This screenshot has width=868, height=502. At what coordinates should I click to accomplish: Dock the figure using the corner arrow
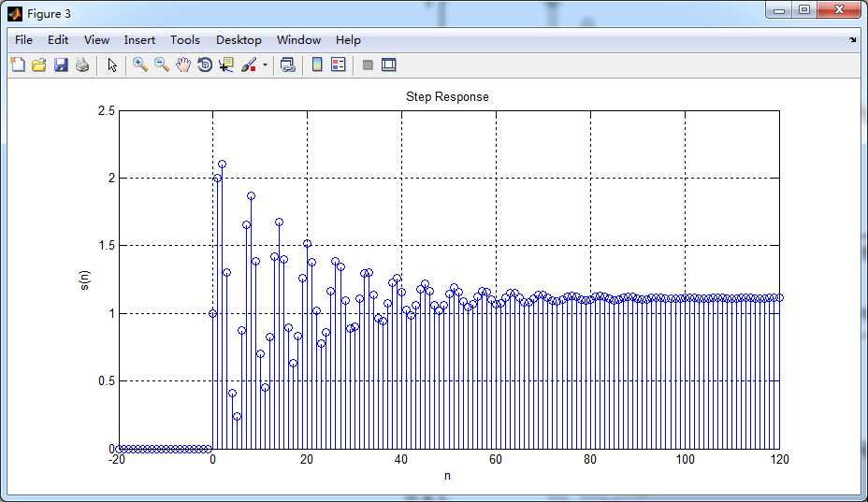852,40
